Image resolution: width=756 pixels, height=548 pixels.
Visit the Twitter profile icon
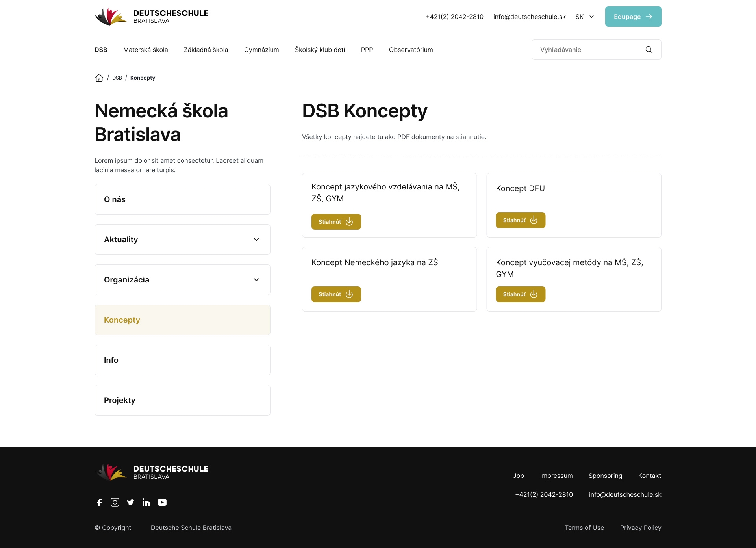pos(131,502)
